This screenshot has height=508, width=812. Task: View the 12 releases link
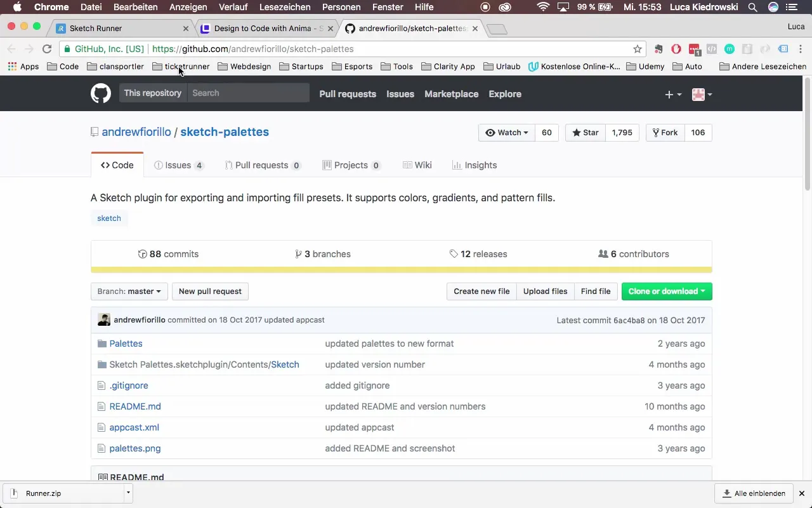click(478, 254)
